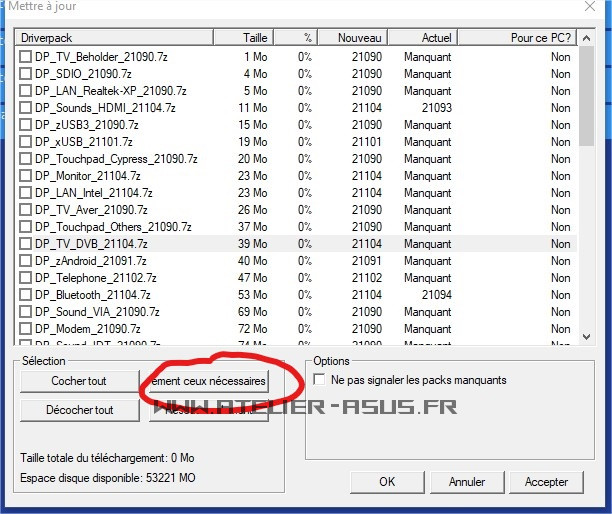612x514 pixels.
Task: Enable 'Ne pas signaler les packs manquants'
Action: click(x=320, y=380)
